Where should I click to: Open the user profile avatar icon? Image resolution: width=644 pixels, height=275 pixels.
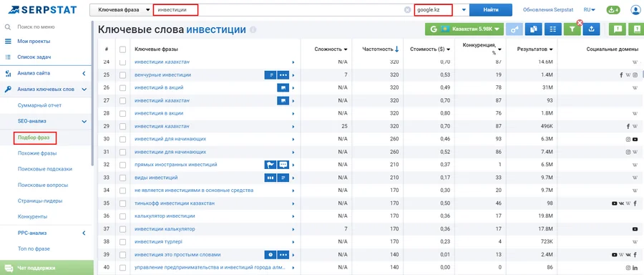pos(636,10)
